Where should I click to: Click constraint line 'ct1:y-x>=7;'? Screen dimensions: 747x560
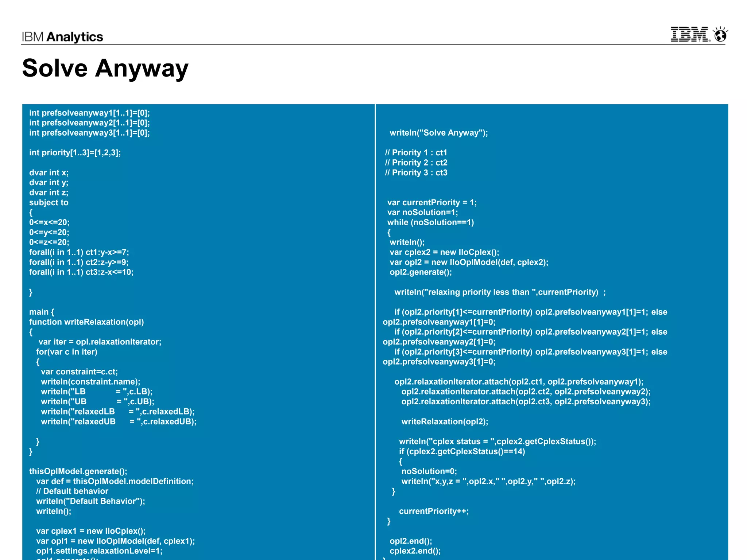pyautogui.click(x=79, y=252)
